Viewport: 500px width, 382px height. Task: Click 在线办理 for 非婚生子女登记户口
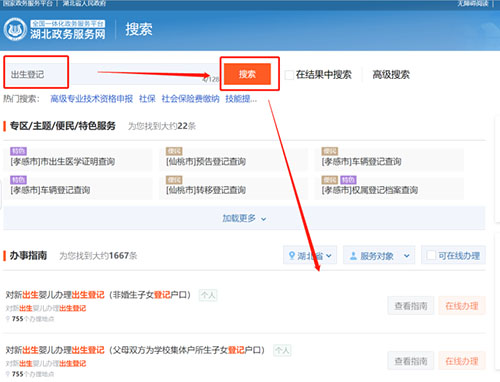[462, 306]
